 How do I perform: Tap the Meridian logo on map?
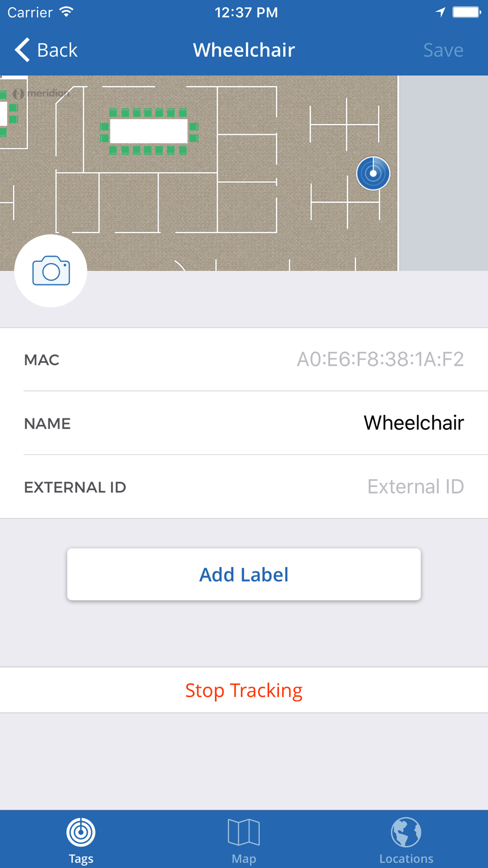pos(42,93)
